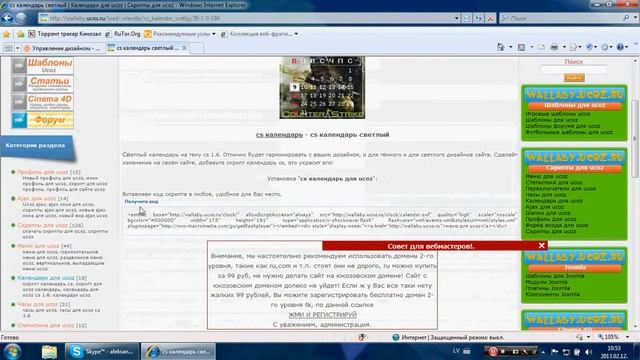640x360 pixels.
Task: Open the Форум sidebar button
Action: pos(42,120)
